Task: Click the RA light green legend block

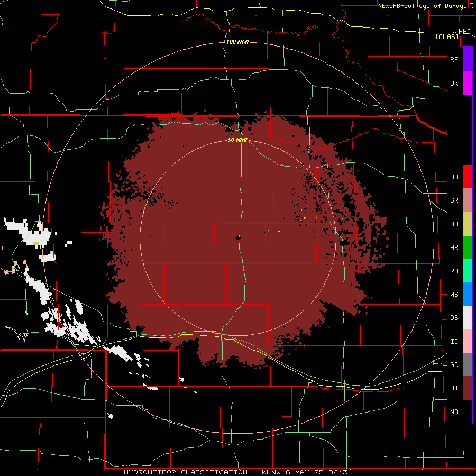Action: 467,271
